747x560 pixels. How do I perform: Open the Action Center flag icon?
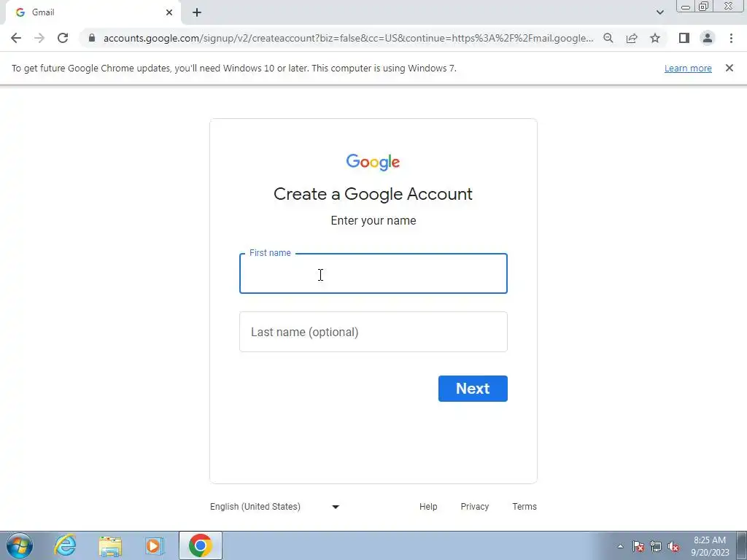(x=638, y=547)
